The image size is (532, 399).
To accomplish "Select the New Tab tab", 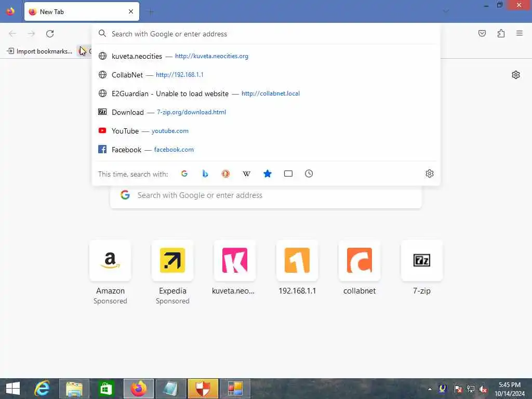I will click(x=82, y=11).
